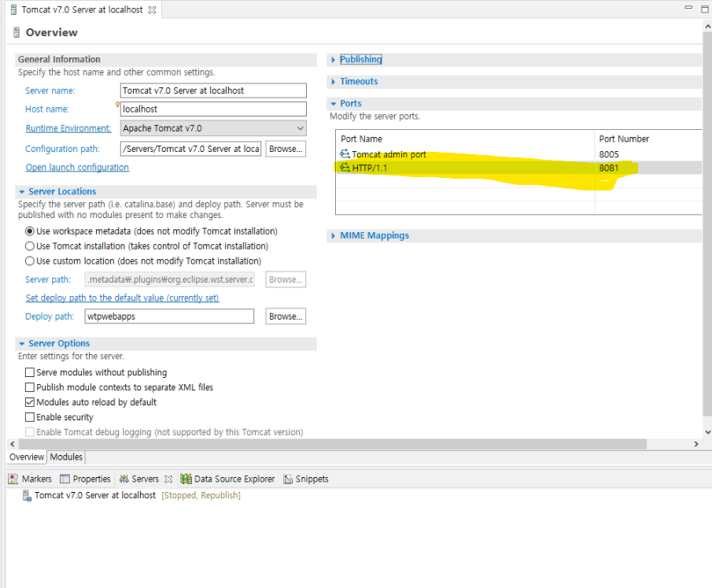Image resolution: width=712 pixels, height=588 pixels.
Task: Click the HTTP/1.1 port row icon
Action: [345, 168]
